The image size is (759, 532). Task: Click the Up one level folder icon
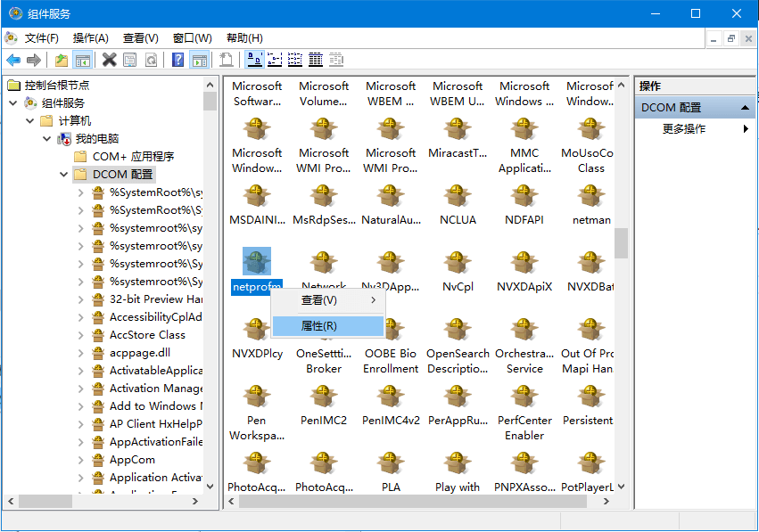61,60
